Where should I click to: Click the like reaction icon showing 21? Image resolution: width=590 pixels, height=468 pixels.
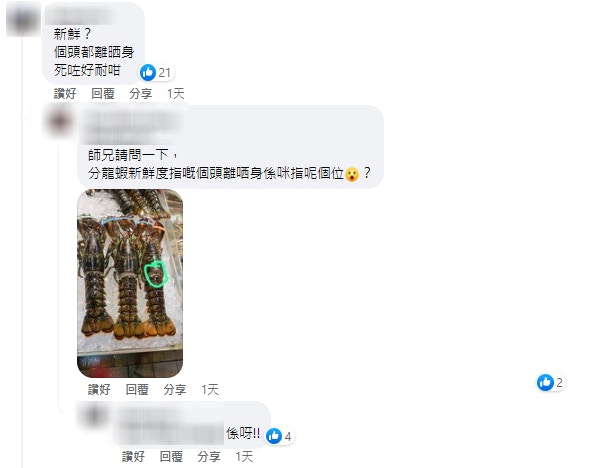click(x=148, y=72)
